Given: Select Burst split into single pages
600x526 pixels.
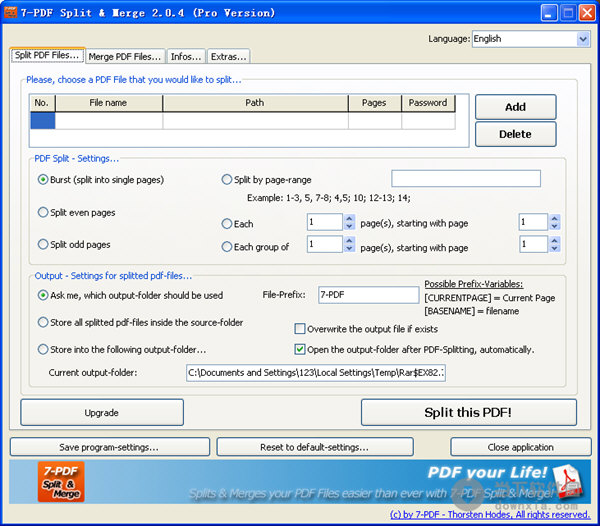Looking at the screenshot, I should (43, 180).
